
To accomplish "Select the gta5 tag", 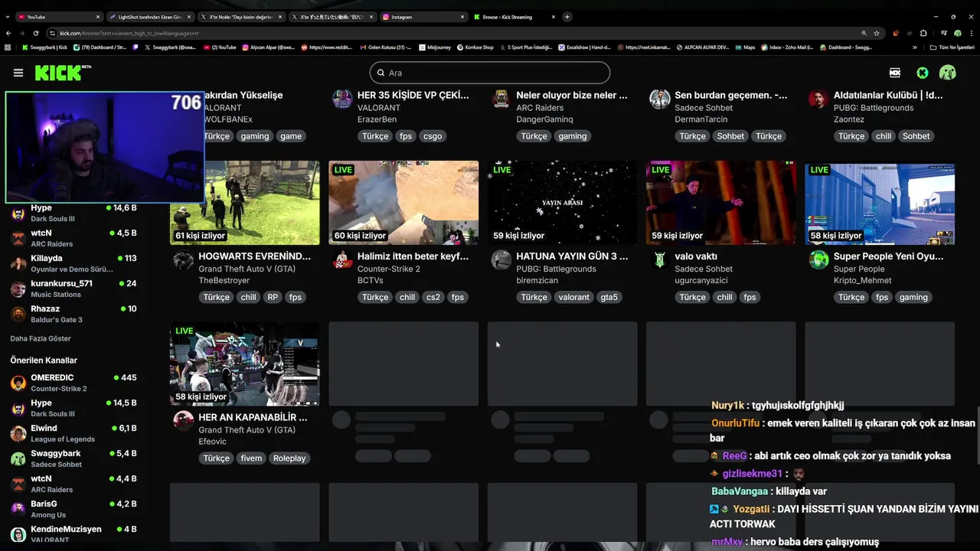I will click(x=609, y=297).
